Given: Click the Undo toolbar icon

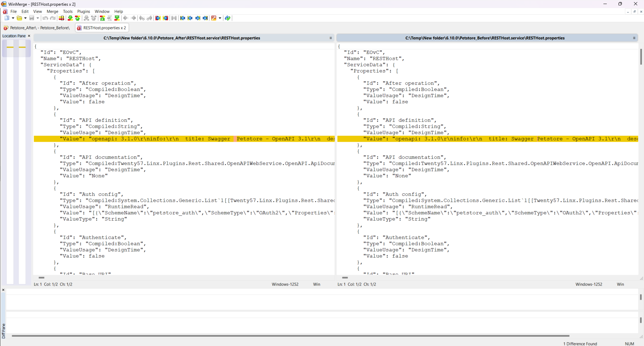Looking at the screenshot, I should click(45, 18).
